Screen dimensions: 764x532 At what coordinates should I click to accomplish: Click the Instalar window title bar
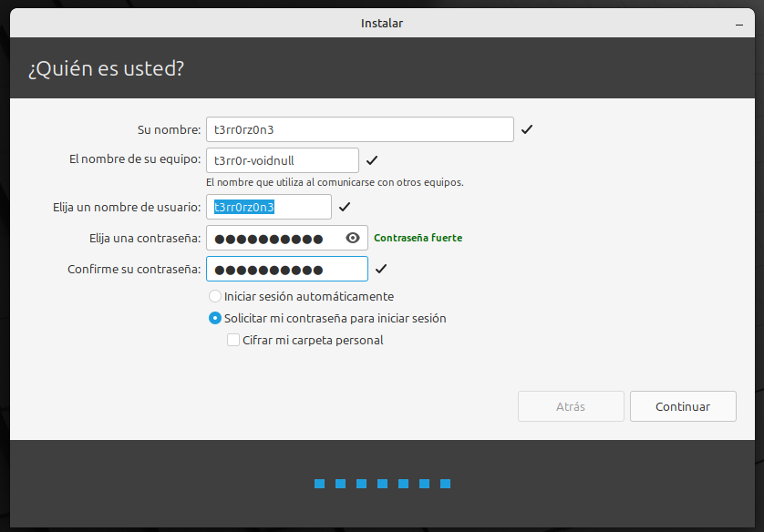point(381,23)
